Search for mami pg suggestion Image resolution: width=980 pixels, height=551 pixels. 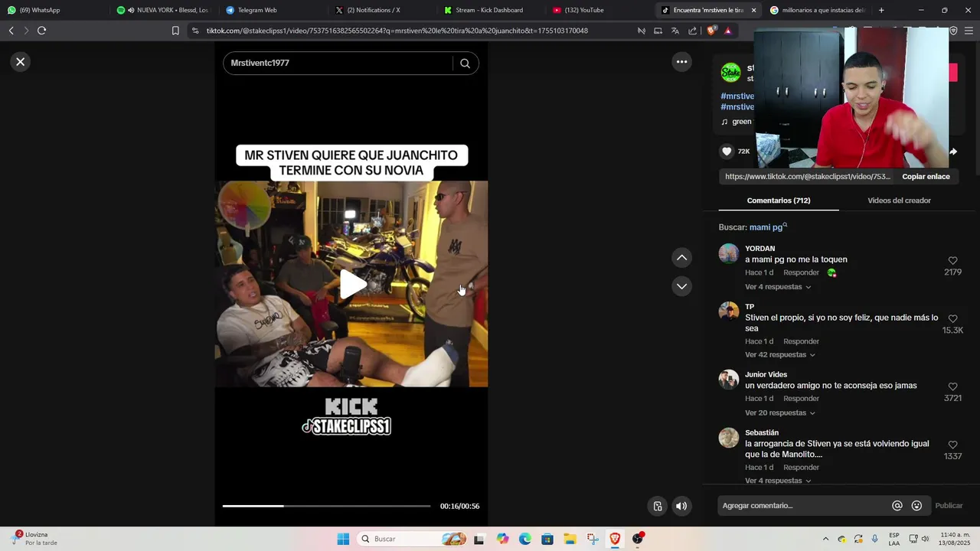click(x=768, y=227)
